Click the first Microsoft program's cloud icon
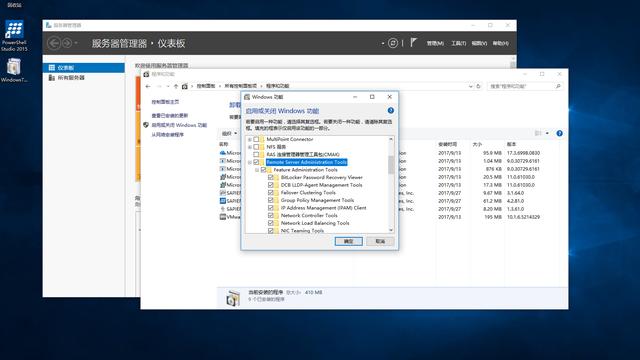 click(x=223, y=153)
